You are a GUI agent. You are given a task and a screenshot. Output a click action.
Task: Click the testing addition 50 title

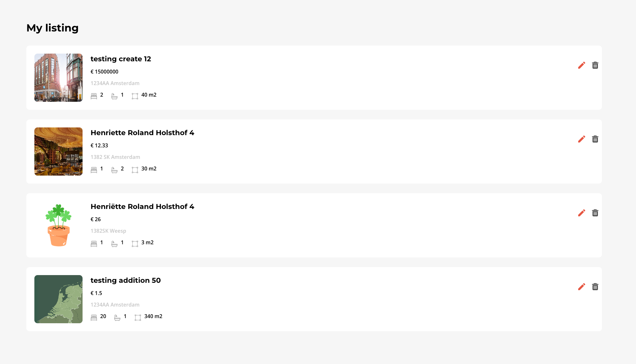126,281
